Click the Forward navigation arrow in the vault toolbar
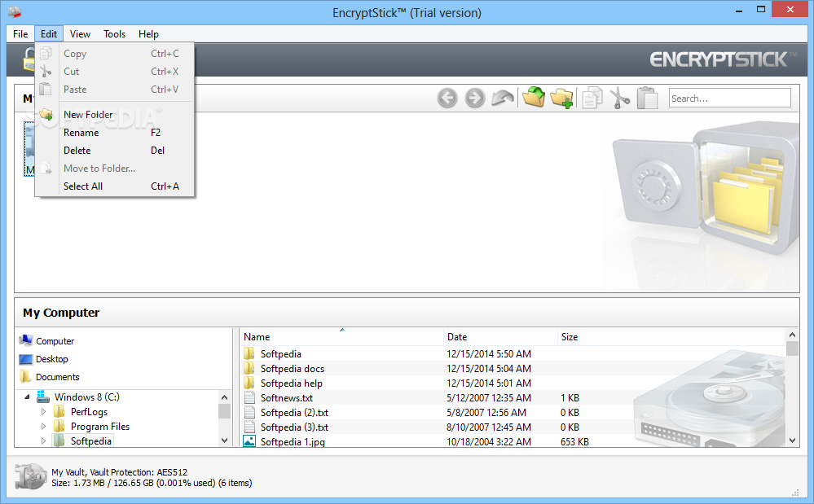The image size is (814, 504). [x=474, y=98]
